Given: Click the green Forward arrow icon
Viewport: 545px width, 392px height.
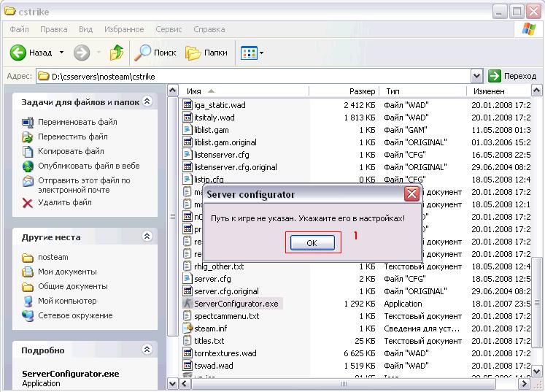Looking at the screenshot, I should (82, 53).
